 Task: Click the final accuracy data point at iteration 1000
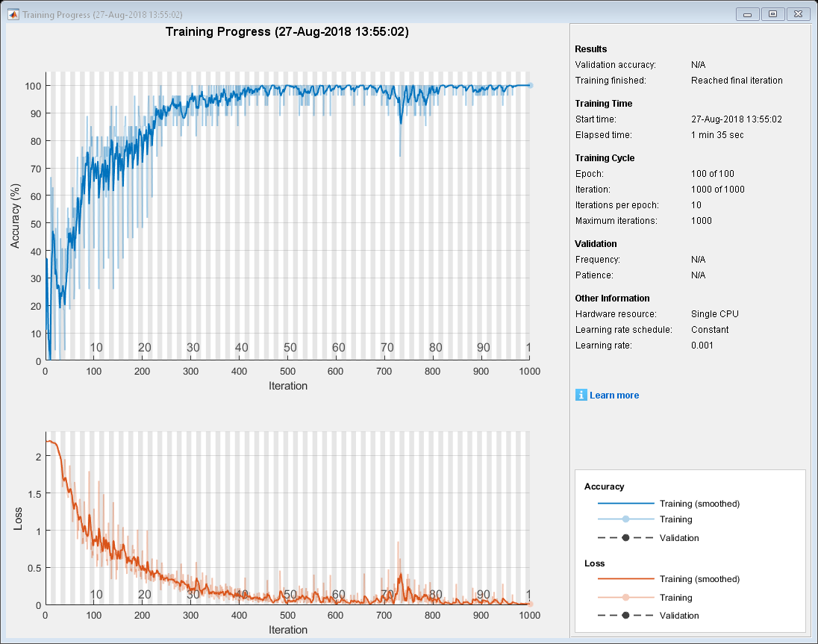[x=529, y=86]
